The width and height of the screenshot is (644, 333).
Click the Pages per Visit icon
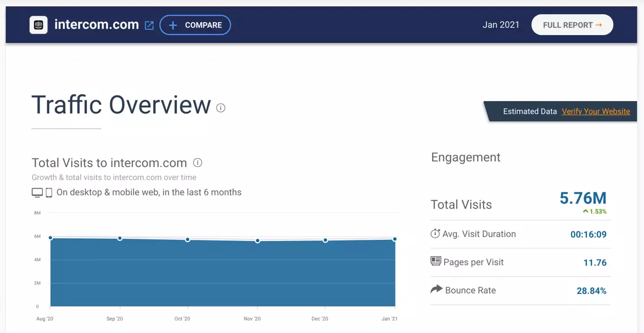pyautogui.click(x=436, y=261)
